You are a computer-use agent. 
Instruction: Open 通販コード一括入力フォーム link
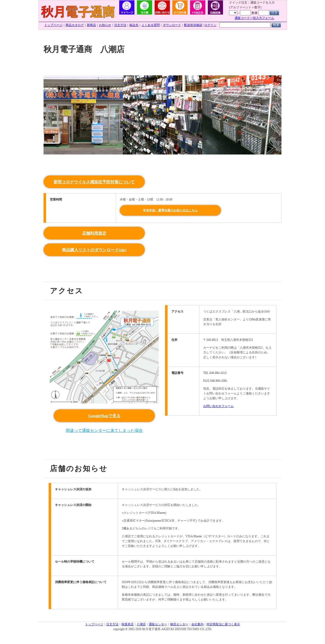click(x=254, y=18)
